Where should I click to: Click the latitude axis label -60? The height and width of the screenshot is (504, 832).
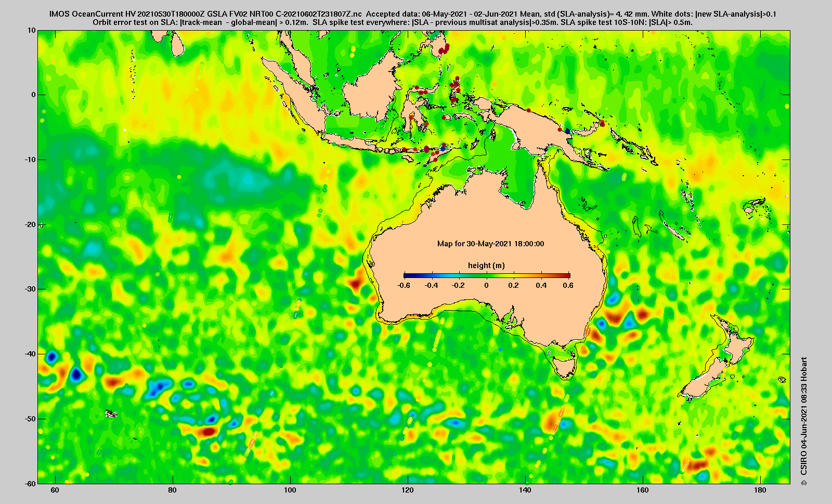[x=30, y=483]
